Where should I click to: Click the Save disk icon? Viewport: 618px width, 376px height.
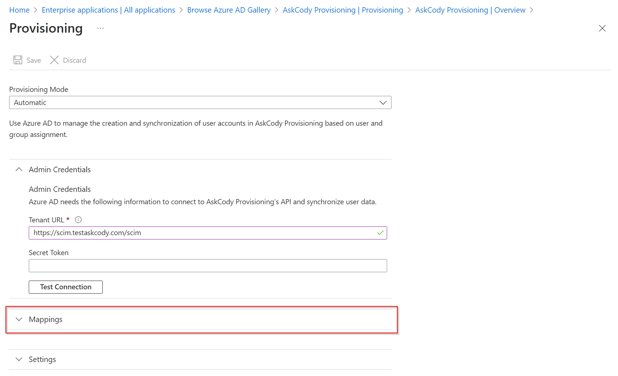[x=18, y=60]
